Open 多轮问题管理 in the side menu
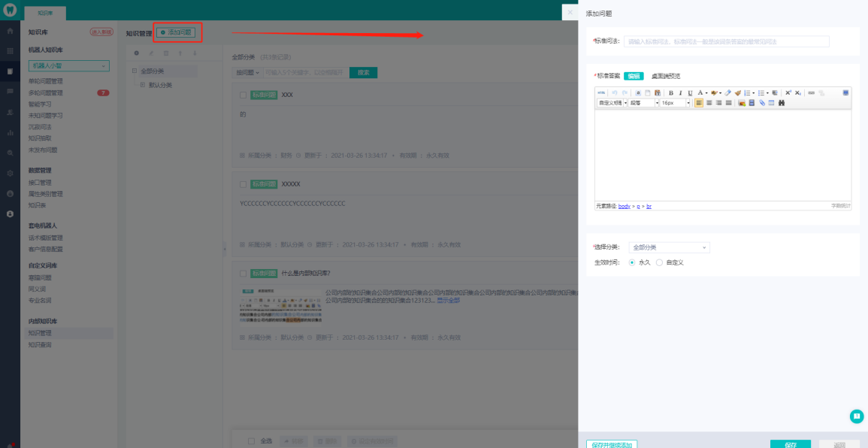 [x=45, y=92]
